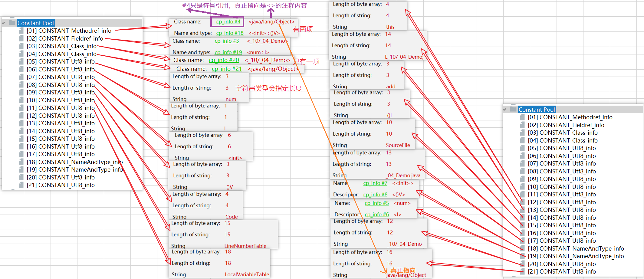This screenshot has width=644, height=279.
Task: Select the left Constant Pool label
Action: [x=36, y=23]
